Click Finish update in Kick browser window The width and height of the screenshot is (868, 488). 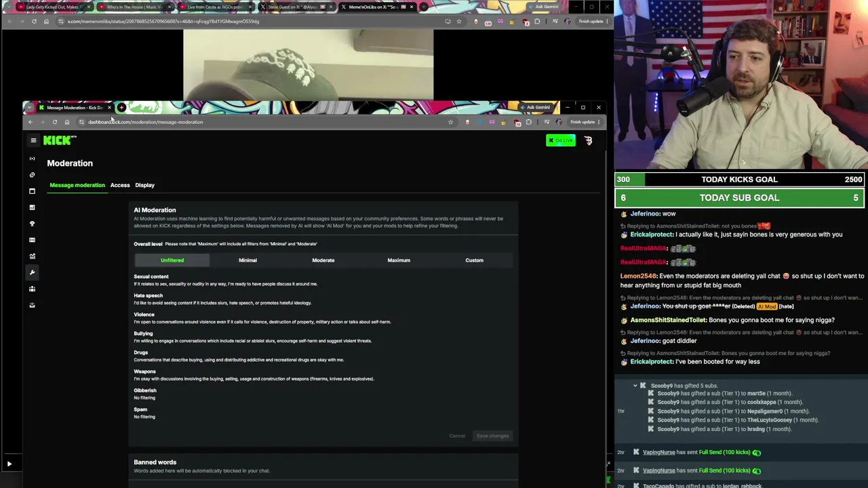585,122
